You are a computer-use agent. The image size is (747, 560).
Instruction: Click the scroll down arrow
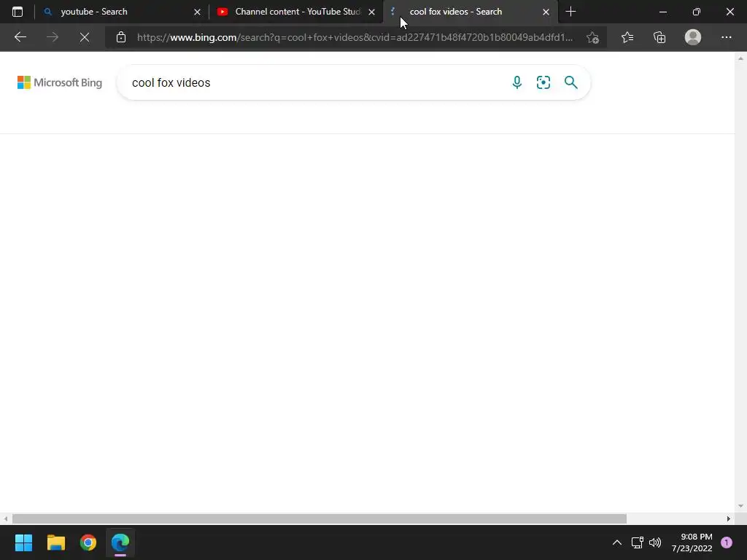(740, 506)
